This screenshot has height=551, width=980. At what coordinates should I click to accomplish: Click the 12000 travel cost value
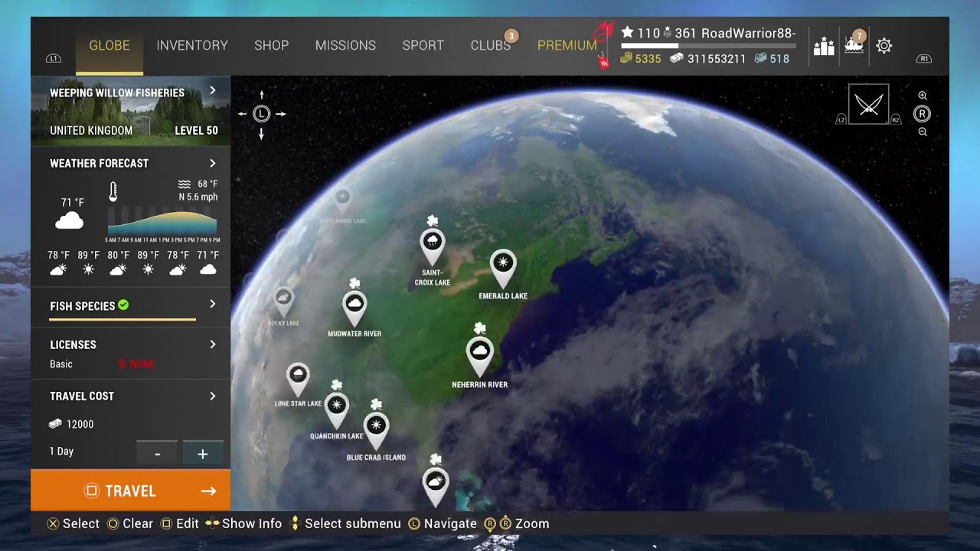80,424
